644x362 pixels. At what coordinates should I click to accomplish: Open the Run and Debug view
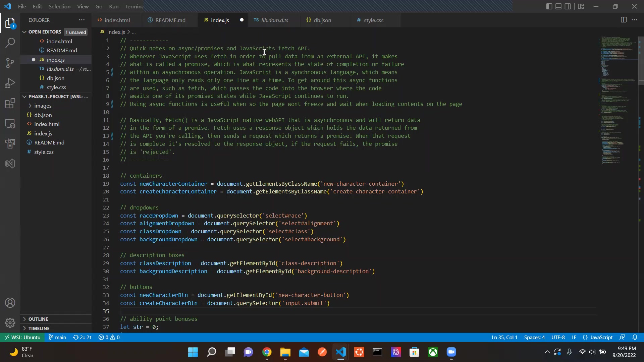[x=10, y=83]
